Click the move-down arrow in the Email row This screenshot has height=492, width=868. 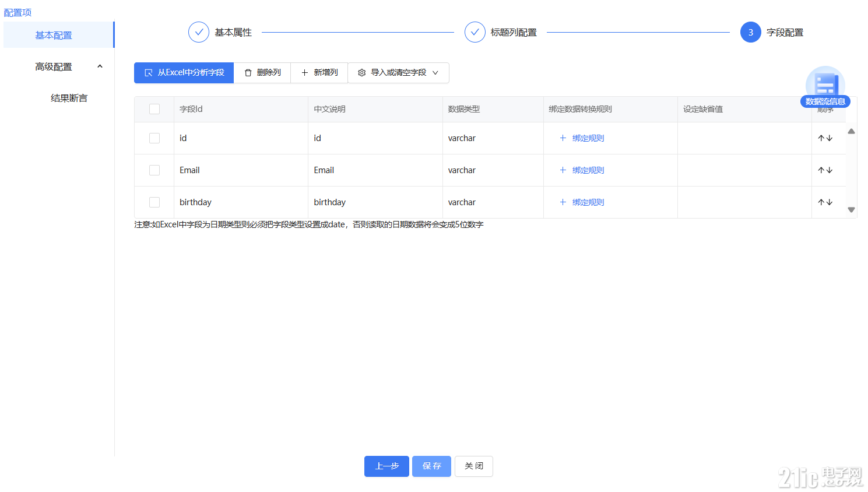(830, 170)
